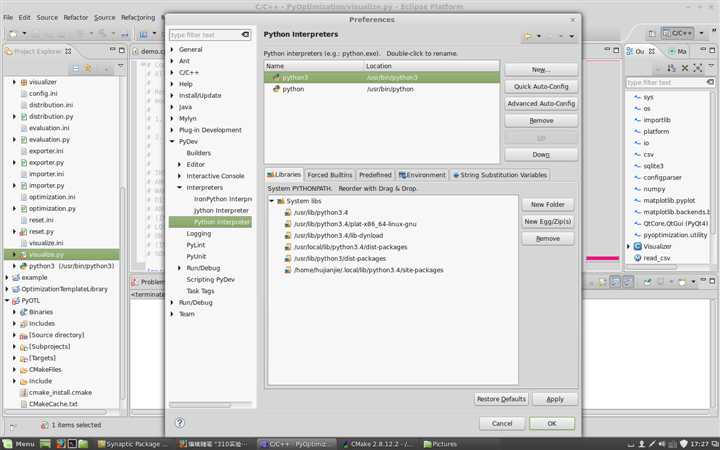Open the File menu
Screen dimensions: 720x450
tap(8, 17)
